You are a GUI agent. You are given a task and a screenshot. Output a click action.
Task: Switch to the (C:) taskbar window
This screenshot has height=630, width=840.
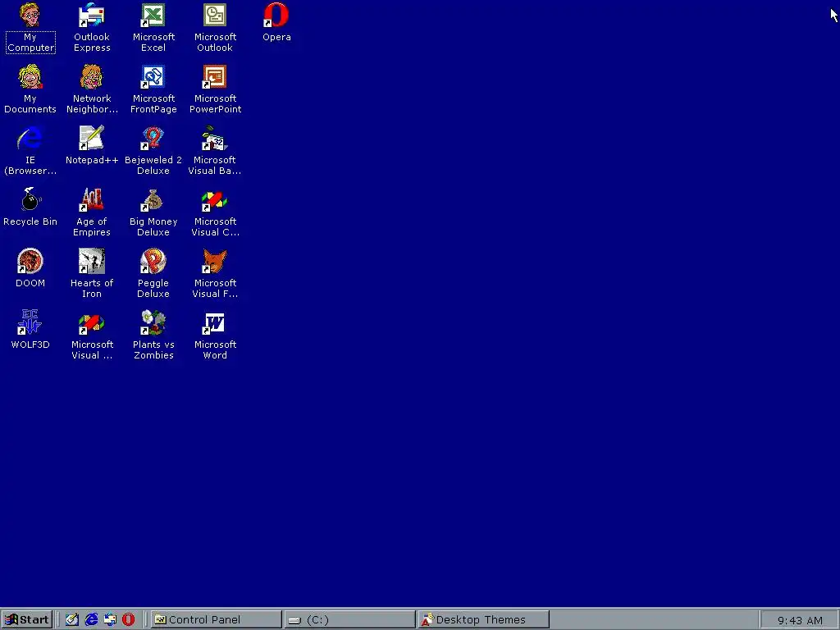coord(349,620)
